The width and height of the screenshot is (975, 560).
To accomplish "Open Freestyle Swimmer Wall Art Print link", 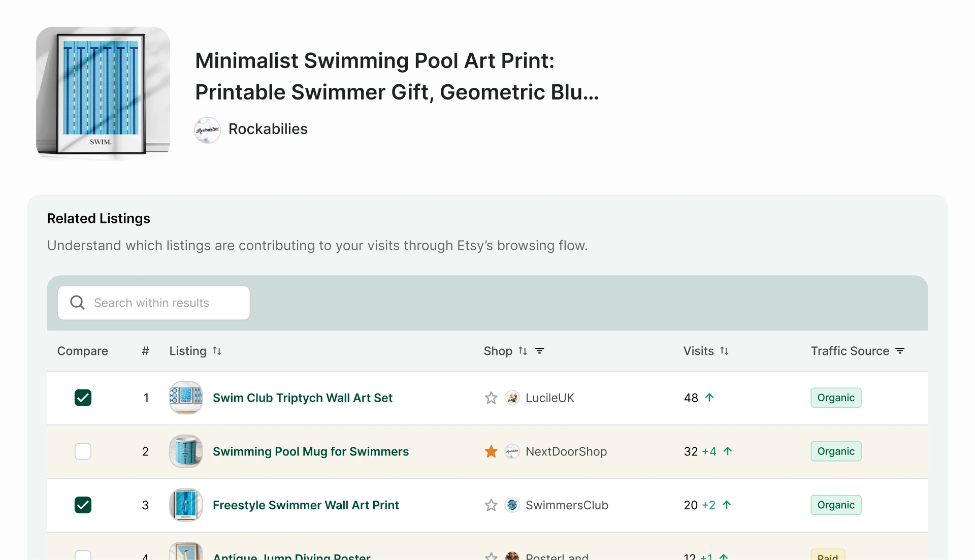I will tap(306, 505).
